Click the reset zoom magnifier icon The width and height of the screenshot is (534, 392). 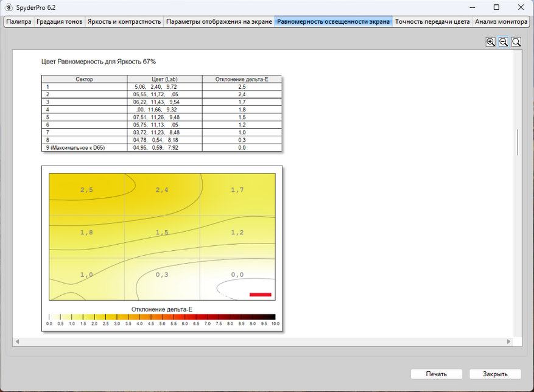(x=516, y=42)
